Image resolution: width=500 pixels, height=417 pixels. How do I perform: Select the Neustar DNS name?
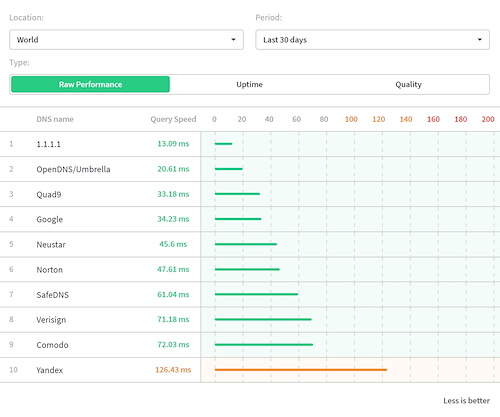(x=51, y=244)
